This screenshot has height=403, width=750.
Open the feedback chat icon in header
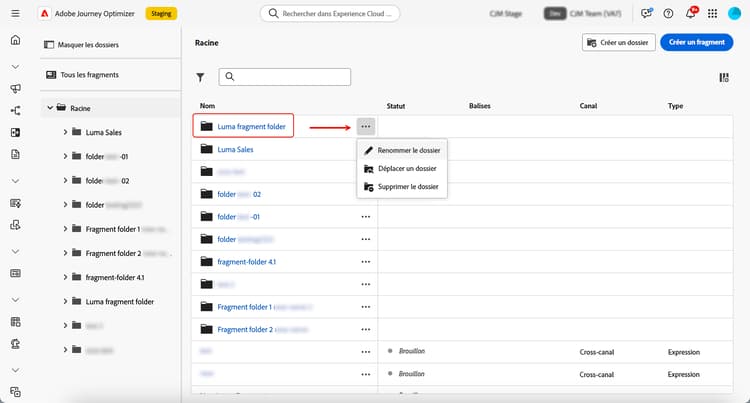(646, 13)
